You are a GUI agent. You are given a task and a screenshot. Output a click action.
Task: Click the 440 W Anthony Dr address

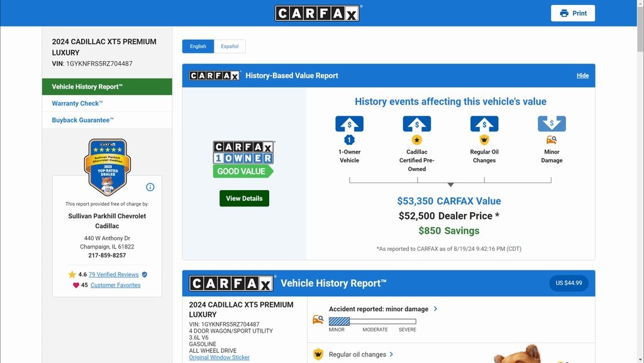tap(107, 238)
